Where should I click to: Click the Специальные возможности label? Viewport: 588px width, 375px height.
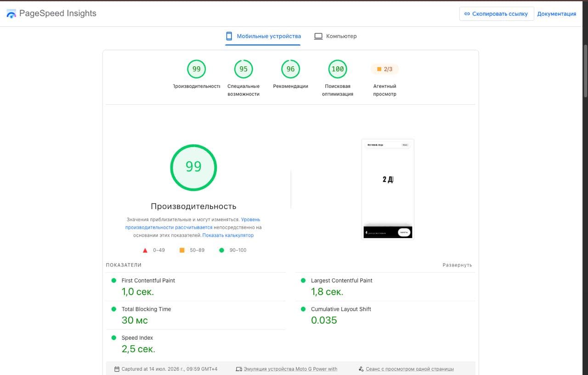click(x=243, y=90)
